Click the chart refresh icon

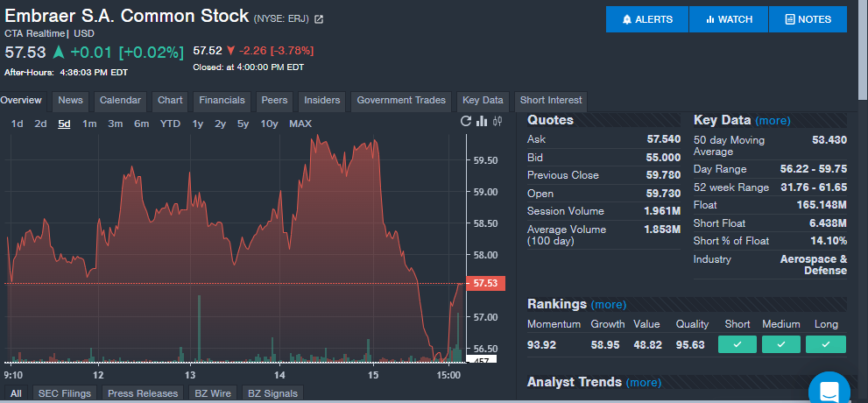coord(466,121)
